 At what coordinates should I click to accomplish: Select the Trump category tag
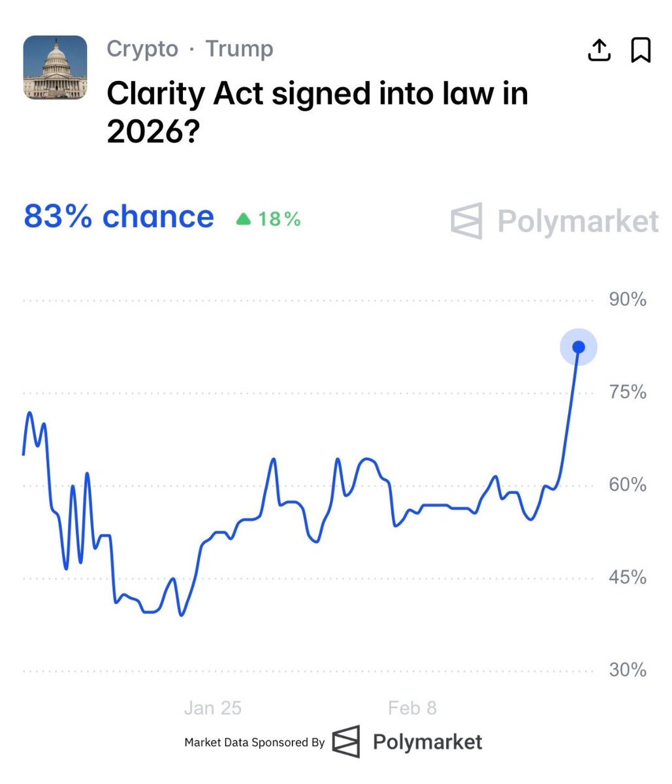[x=239, y=49]
